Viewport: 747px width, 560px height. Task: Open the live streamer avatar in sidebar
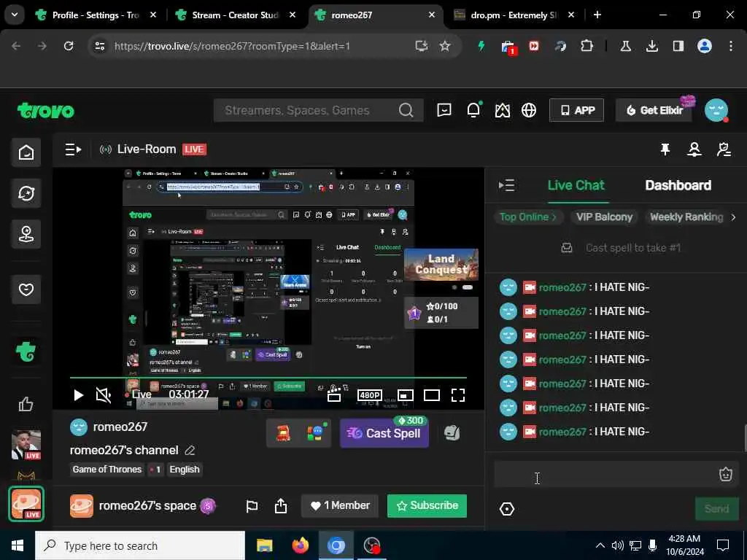[x=26, y=445]
